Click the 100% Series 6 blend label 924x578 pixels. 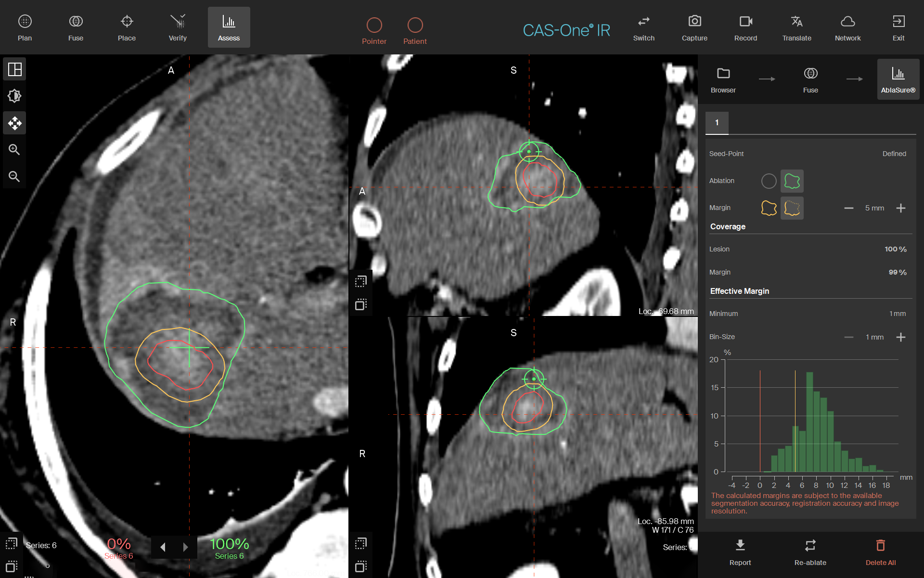(x=230, y=548)
